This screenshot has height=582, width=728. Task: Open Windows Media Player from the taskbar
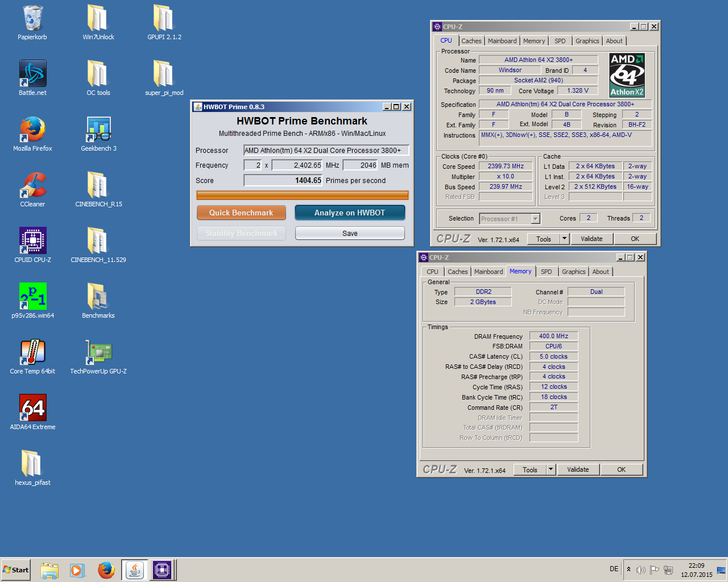pyautogui.click(x=77, y=570)
